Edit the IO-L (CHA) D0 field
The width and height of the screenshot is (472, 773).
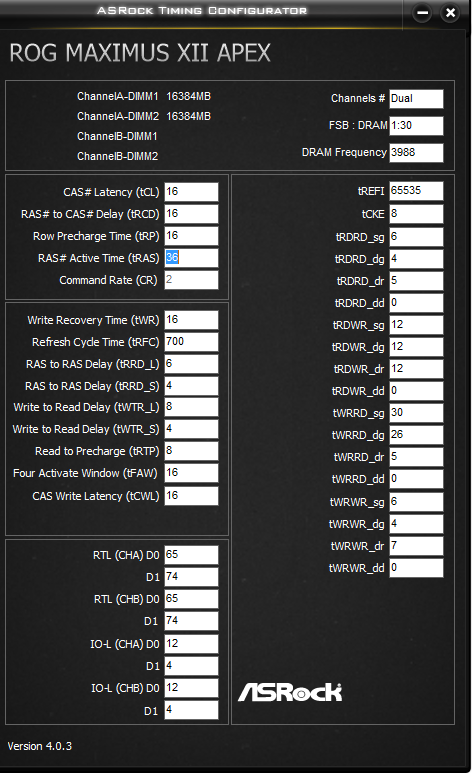click(191, 644)
